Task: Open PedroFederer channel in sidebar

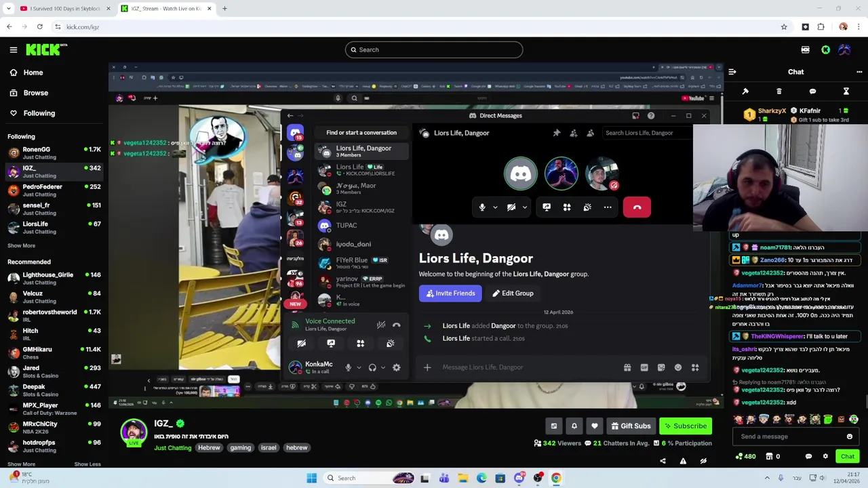Action: coord(54,190)
